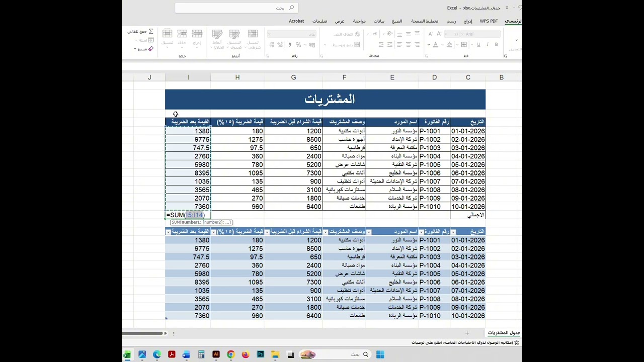Click the percent style icon

[x=298, y=45]
